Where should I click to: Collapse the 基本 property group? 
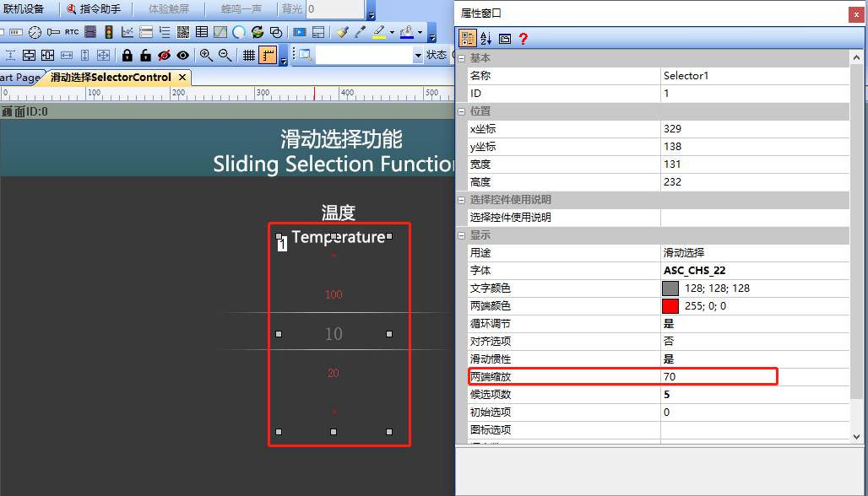click(462, 58)
